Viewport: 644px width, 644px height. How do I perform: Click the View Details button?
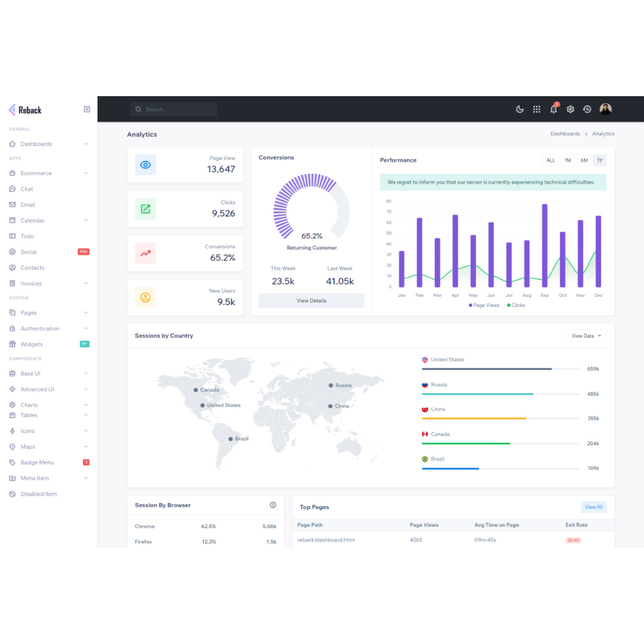[x=311, y=301]
